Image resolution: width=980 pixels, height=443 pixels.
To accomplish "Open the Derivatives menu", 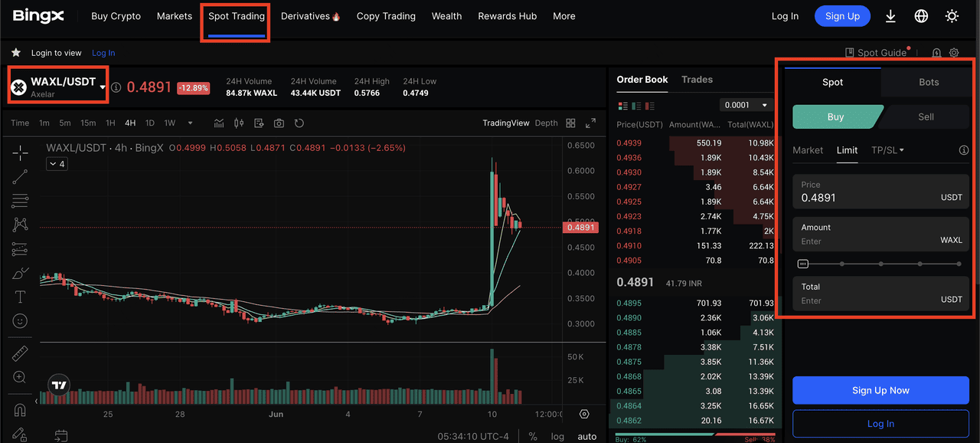I will (x=310, y=16).
